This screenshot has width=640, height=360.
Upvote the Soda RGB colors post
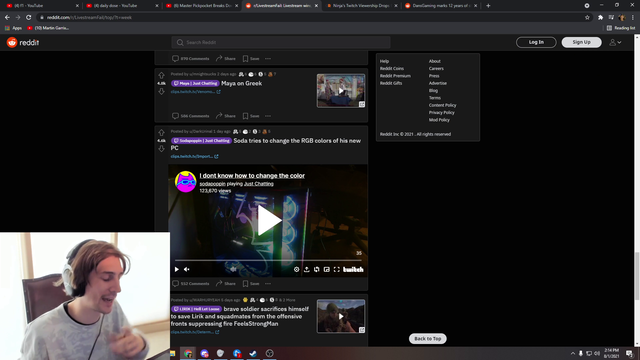coord(161,133)
